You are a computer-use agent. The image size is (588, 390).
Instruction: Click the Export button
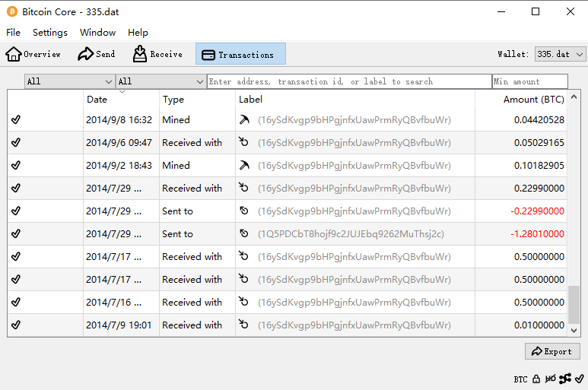552,351
